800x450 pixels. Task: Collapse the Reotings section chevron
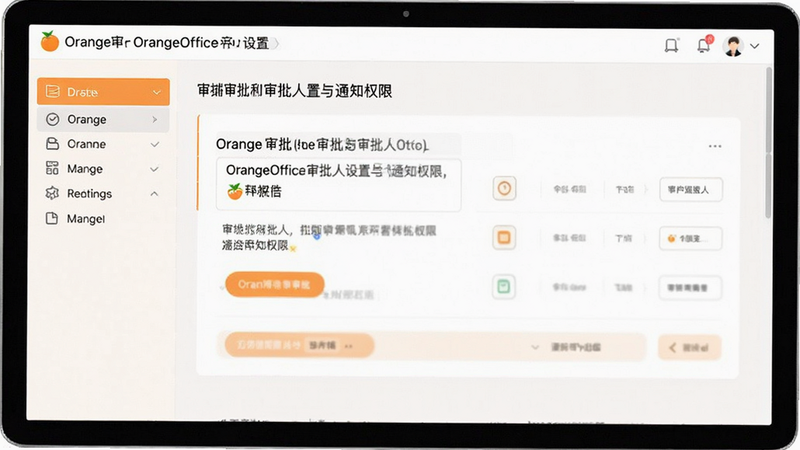click(154, 194)
